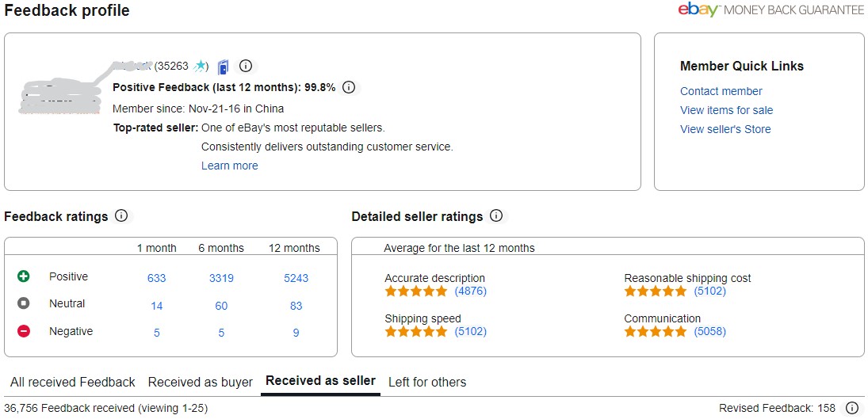Open the 83 neutral 12 months count
The image size is (868, 419).
(296, 306)
